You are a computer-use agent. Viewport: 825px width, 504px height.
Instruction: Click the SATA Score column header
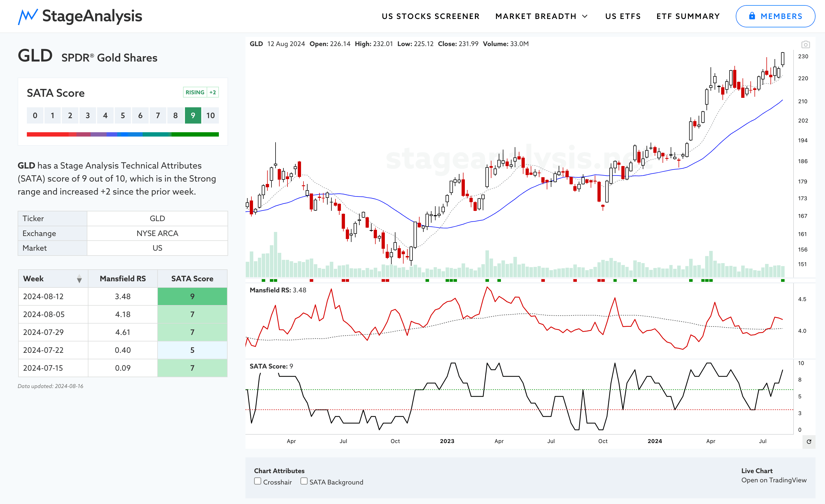coord(192,279)
